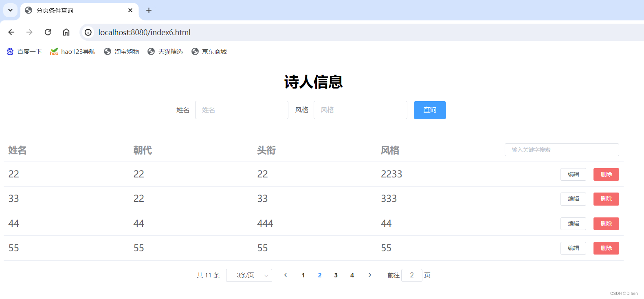Open the 淘宝购物 bookmark
Viewport: 644px width, 299px height.
coord(121,51)
